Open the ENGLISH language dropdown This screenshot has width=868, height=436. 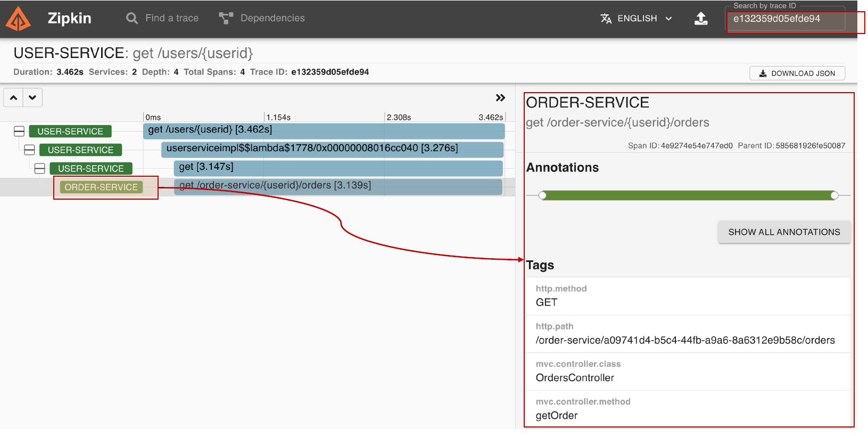click(x=636, y=19)
